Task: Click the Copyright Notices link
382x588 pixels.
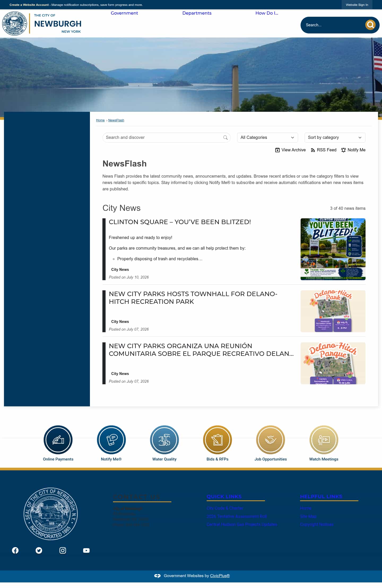Action: [317, 524]
